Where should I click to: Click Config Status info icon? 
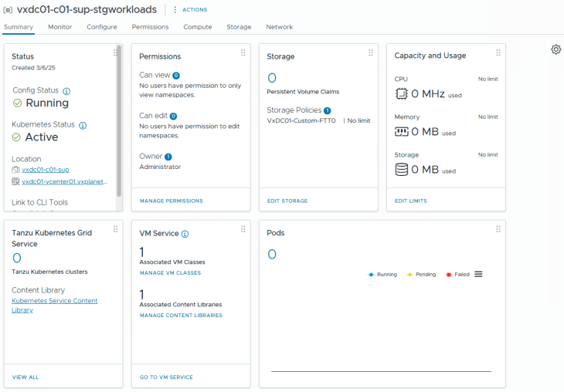tap(66, 91)
